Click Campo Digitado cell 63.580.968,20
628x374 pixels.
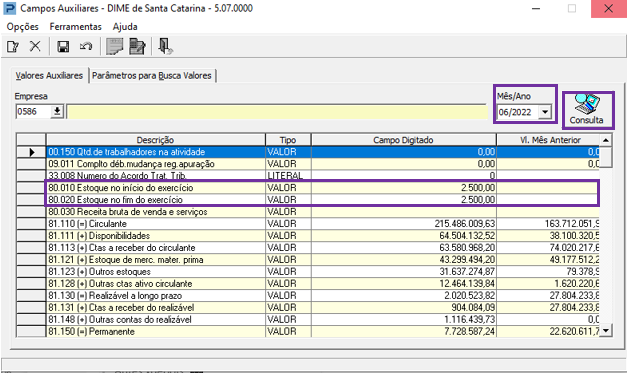click(x=403, y=248)
